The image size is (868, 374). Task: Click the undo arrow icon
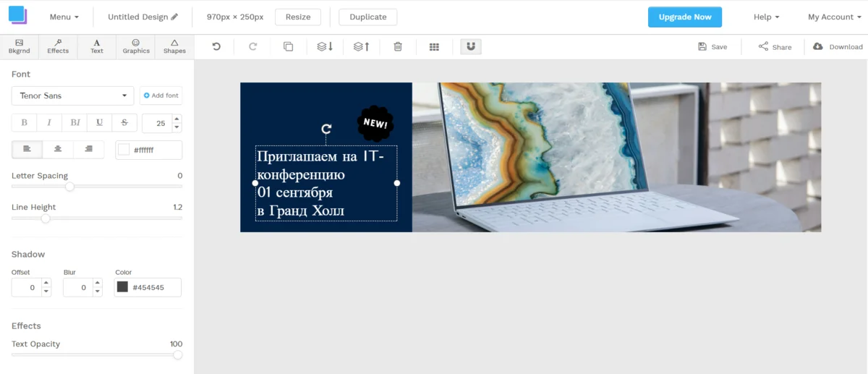216,46
